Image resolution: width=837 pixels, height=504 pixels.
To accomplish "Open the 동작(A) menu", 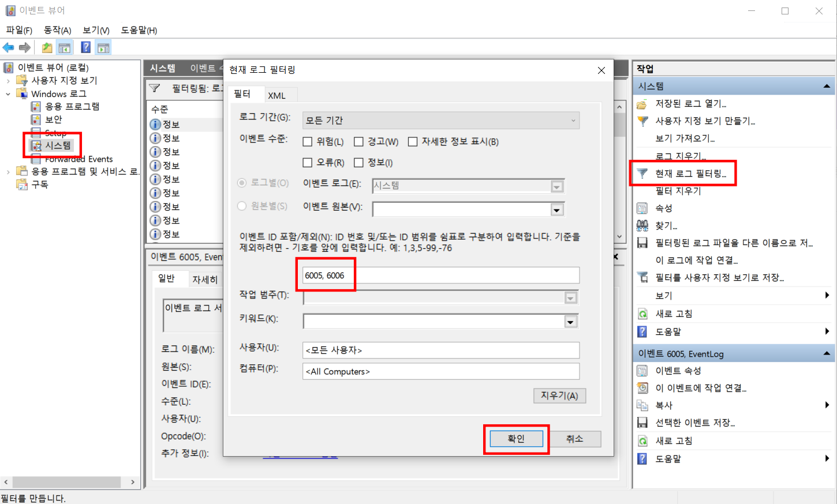I will pyautogui.click(x=57, y=30).
